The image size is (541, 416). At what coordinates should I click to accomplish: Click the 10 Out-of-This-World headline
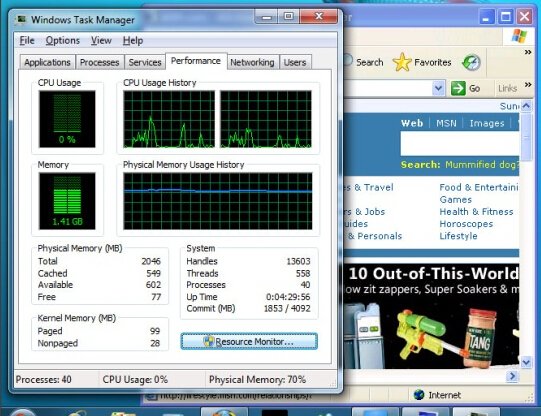(x=434, y=274)
